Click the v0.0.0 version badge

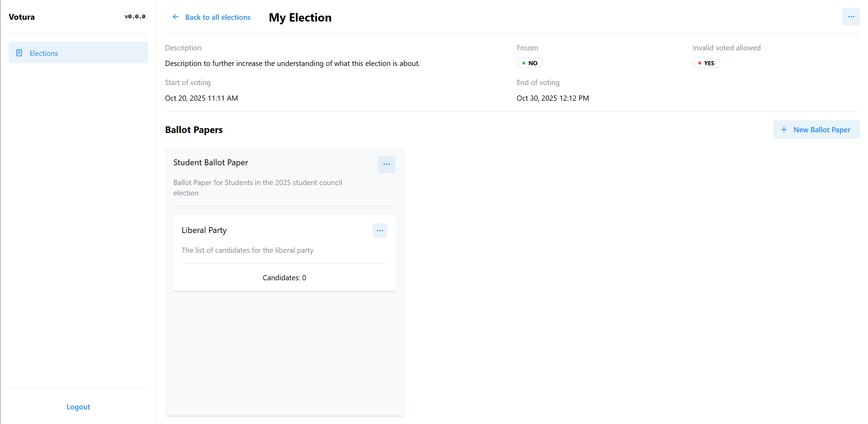click(x=135, y=17)
